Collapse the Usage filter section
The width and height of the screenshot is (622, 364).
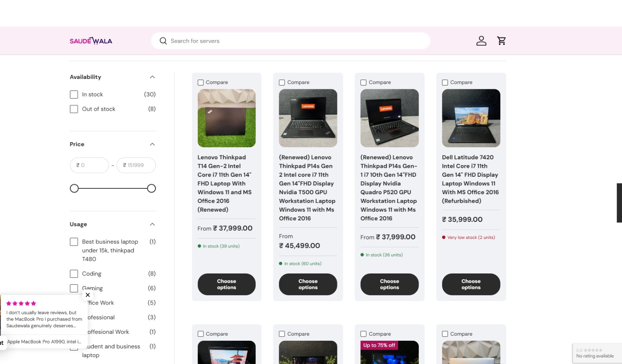152,224
